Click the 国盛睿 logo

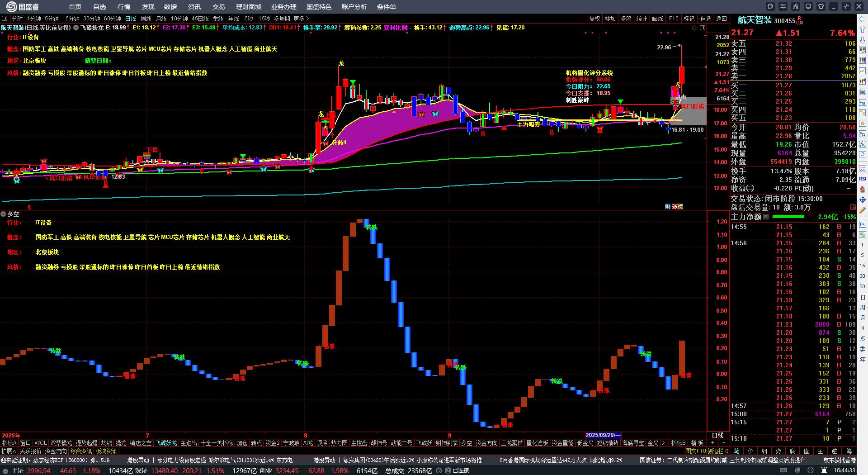[x=23, y=7]
